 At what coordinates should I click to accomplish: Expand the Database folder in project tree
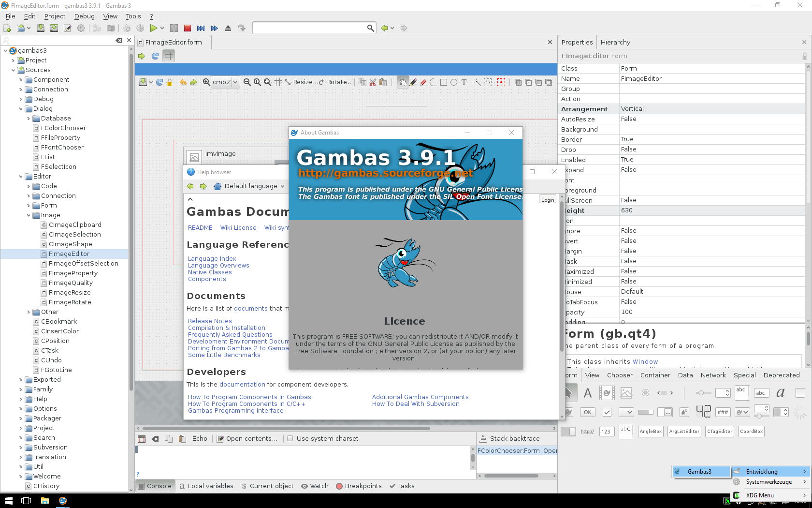click(29, 119)
